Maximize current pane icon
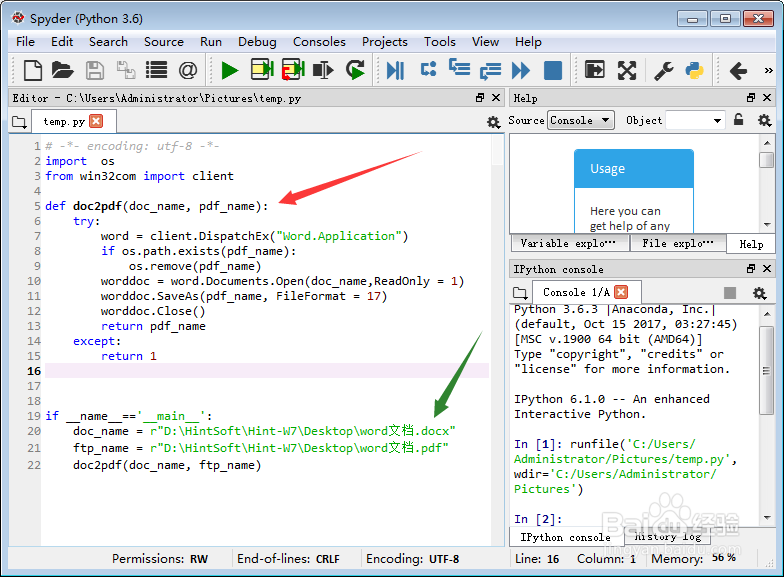 tap(594, 70)
